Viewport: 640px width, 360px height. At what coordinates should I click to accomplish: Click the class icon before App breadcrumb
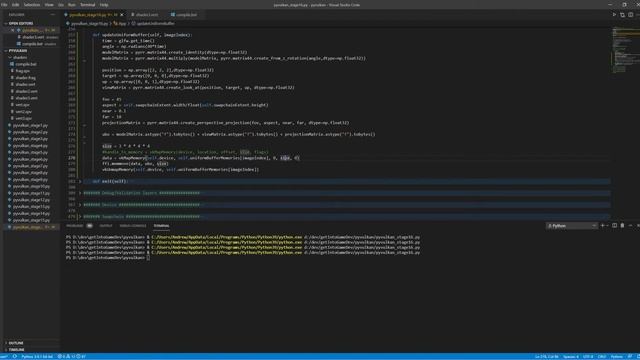click(116, 24)
